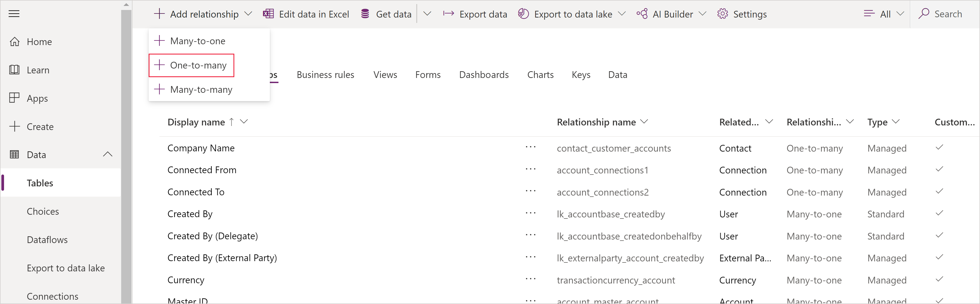The width and height of the screenshot is (980, 304).
Task: Expand the Get data dropdown arrow
Action: (x=425, y=14)
